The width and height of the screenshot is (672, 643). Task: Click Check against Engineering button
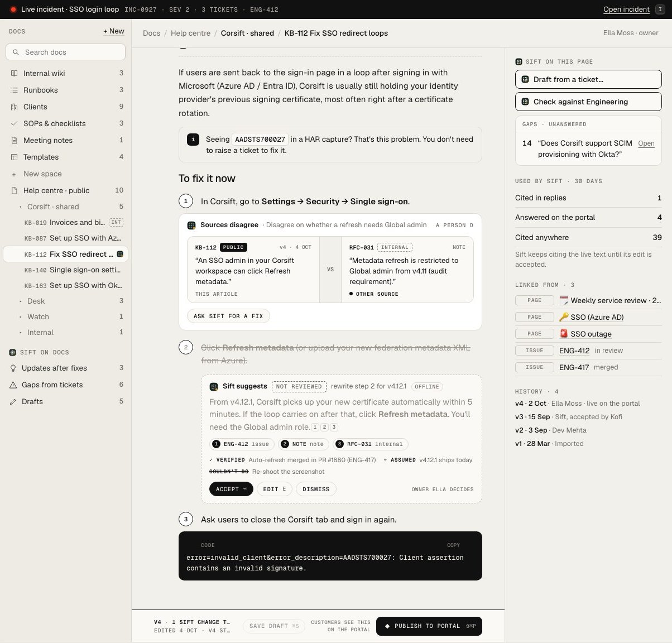(588, 102)
